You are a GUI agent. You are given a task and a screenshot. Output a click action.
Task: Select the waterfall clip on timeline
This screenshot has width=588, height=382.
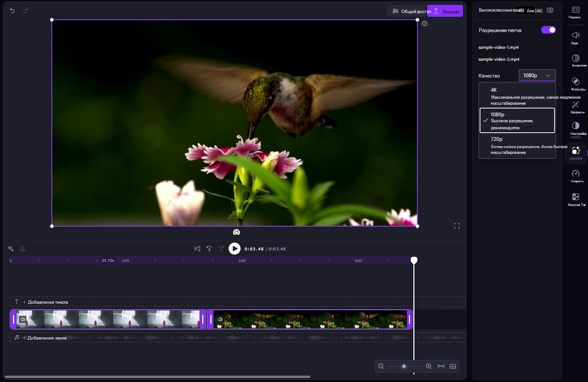[x=108, y=319]
